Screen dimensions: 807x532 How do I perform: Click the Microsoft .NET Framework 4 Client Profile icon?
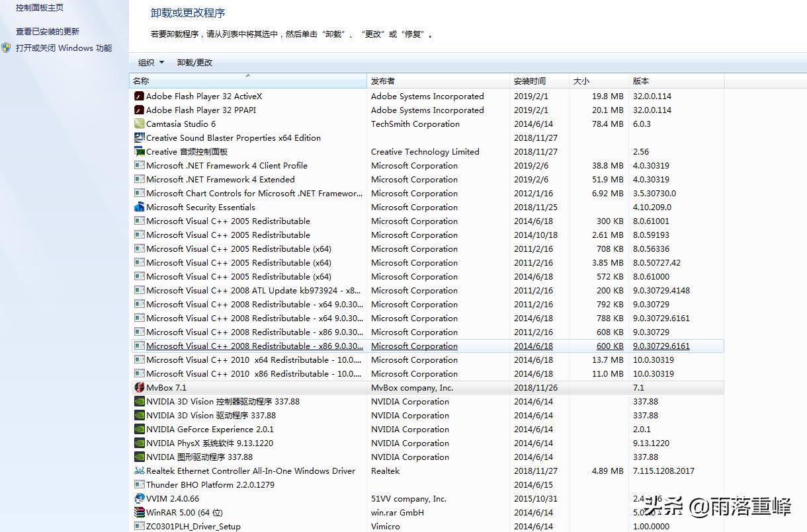coord(138,165)
